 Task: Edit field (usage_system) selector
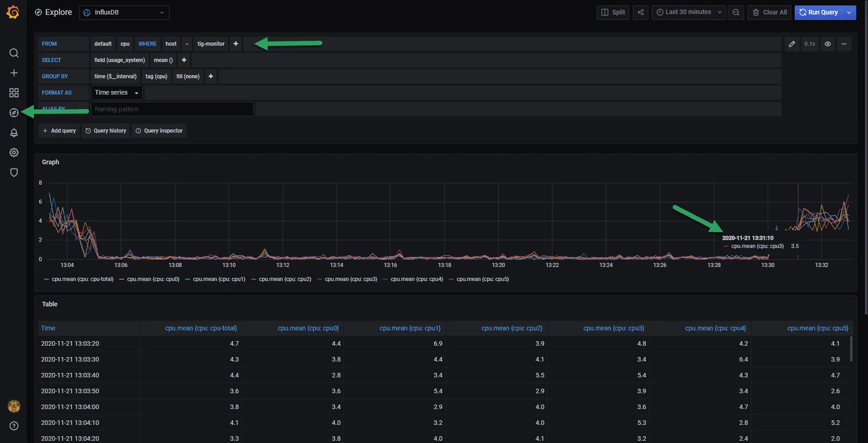click(x=120, y=60)
